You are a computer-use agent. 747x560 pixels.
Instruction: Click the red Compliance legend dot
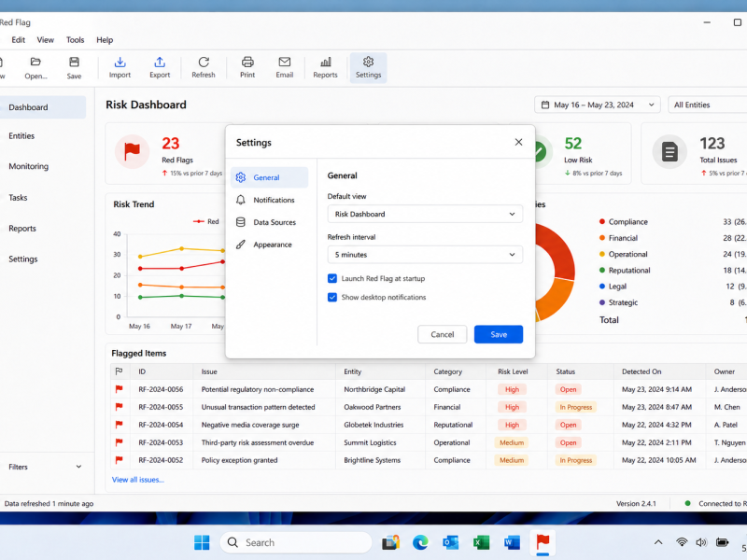(602, 221)
